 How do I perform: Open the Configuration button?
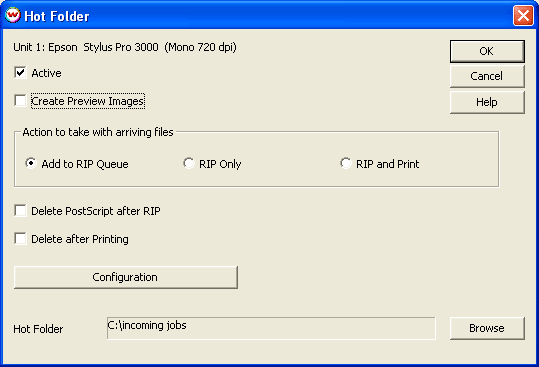[126, 277]
